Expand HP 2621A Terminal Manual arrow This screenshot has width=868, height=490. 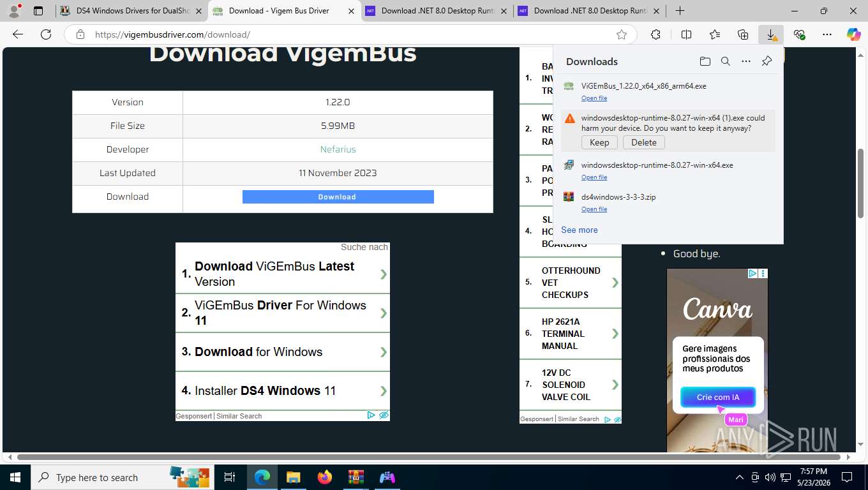coord(615,334)
